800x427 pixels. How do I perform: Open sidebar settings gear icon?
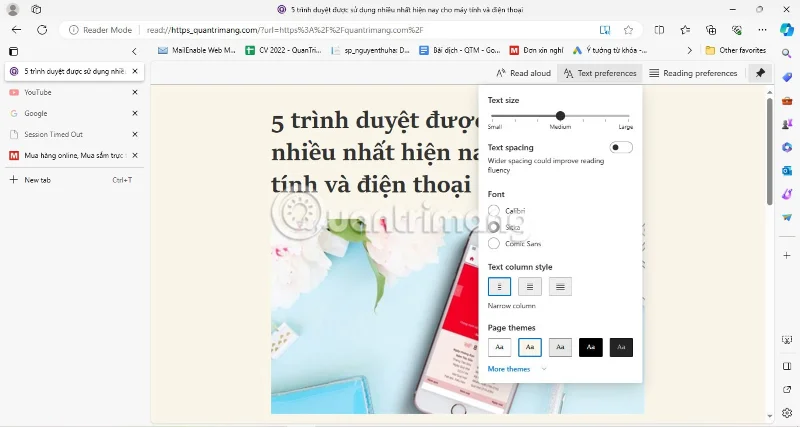787,414
